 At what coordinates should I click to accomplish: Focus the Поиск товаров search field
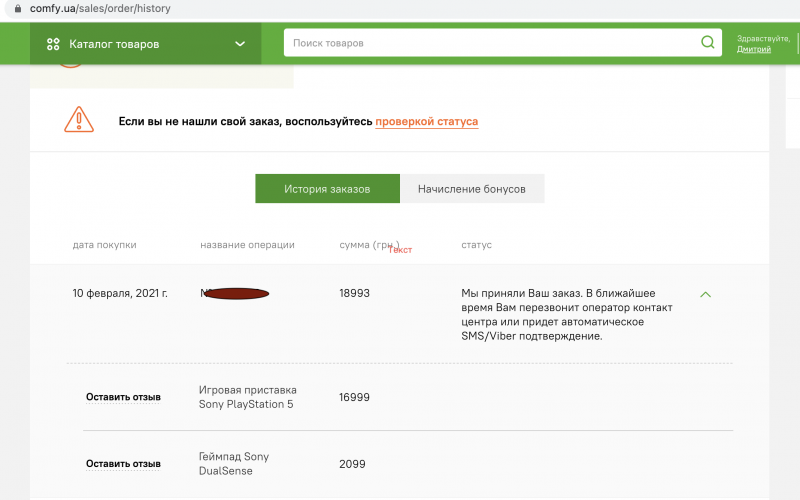[x=490, y=43]
